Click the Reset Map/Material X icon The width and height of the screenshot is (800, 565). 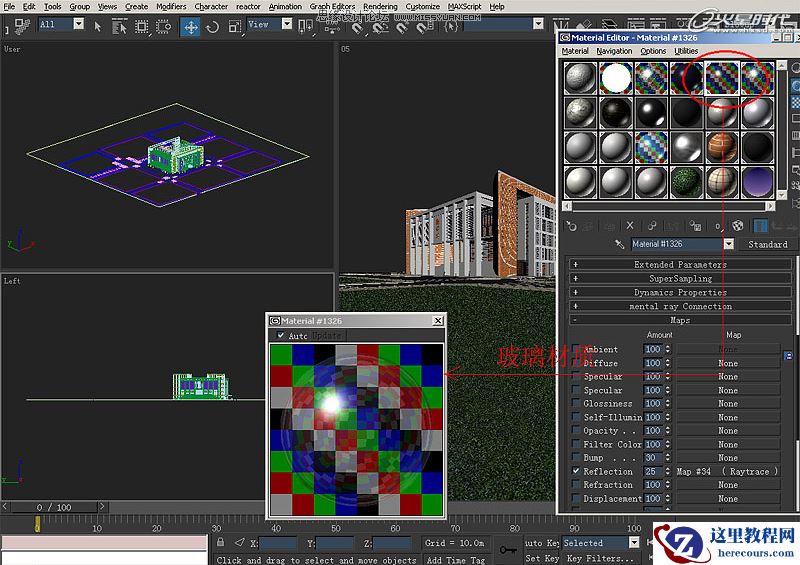click(630, 226)
